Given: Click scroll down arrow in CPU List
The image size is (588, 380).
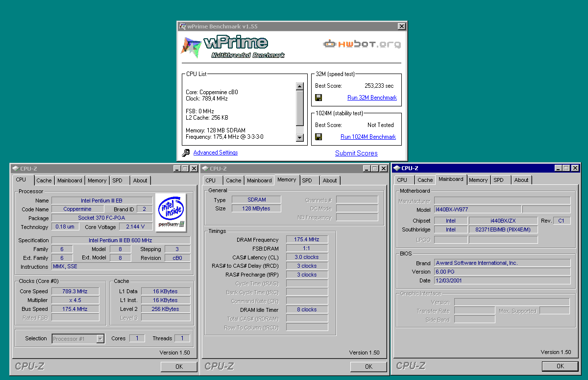Looking at the screenshot, I should (300, 138).
